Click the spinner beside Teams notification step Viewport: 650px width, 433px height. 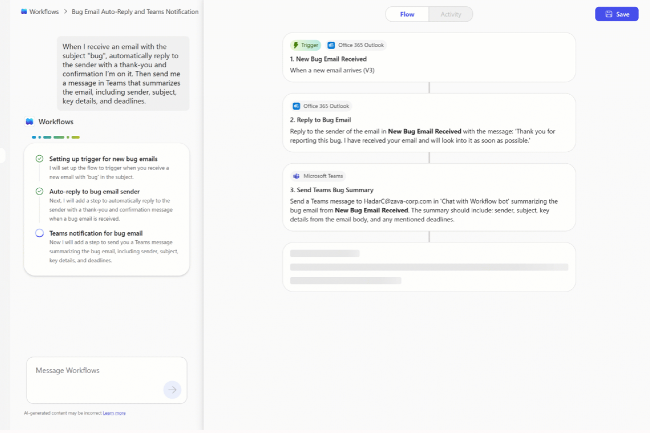pyautogui.click(x=39, y=233)
